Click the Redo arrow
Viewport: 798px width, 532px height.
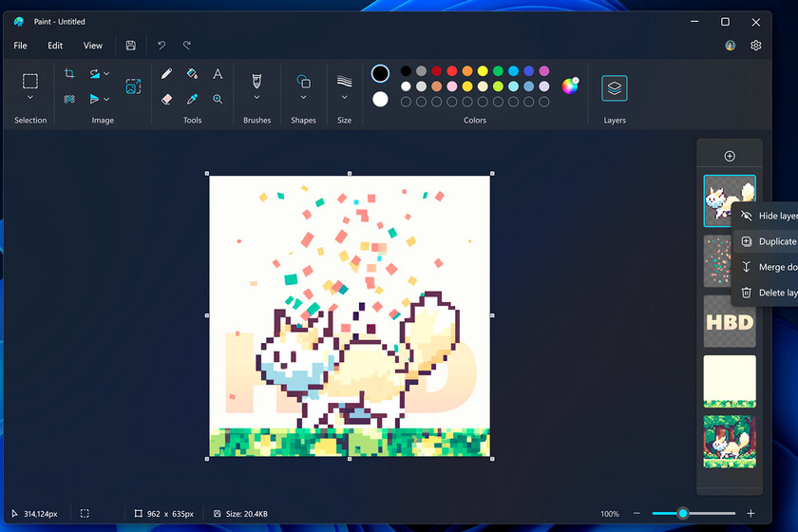tap(187, 46)
